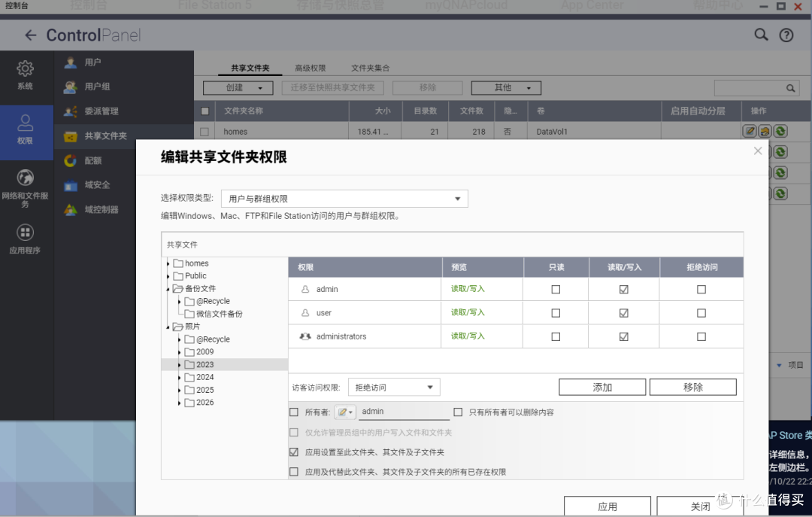Enable the 所有者 checkbox

294,412
